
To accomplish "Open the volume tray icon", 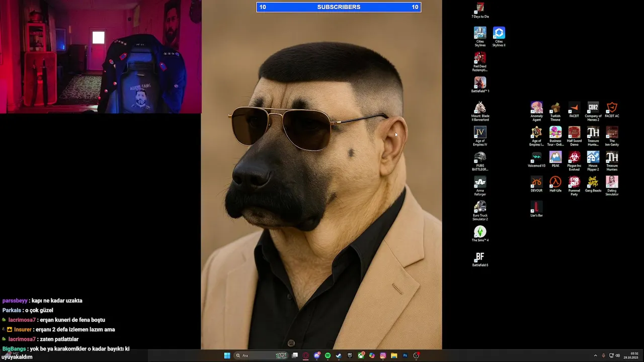I will pos(618,355).
